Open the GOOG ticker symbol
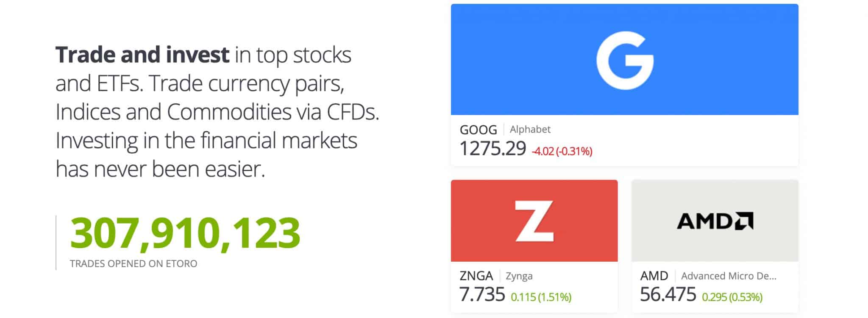Screen dimensions: 868x318 click(x=478, y=130)
